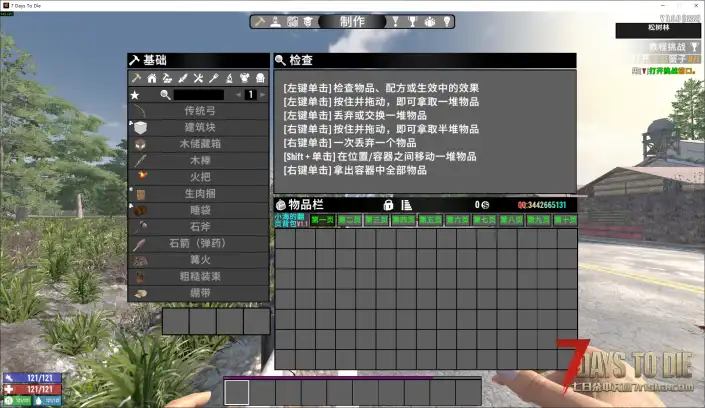The height and width of the screenshot is (408, 705).
Task: Switch to backpack page 第五页
Action: (431, 220)
